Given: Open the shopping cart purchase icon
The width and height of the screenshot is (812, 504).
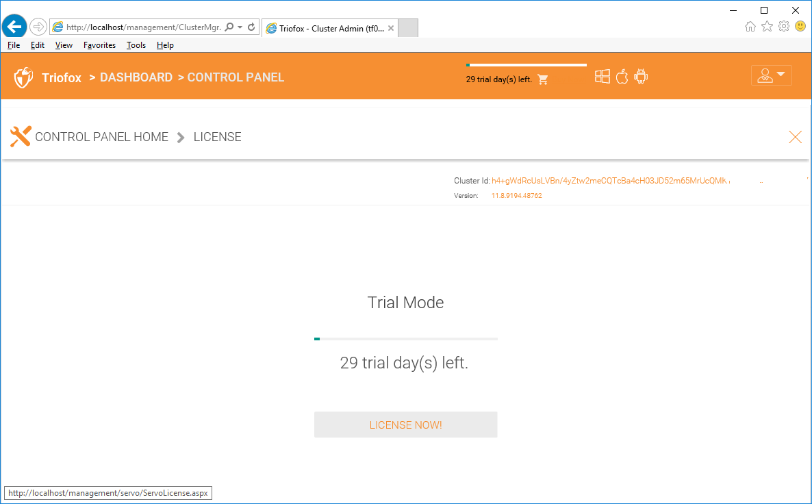Looking at the screenshot, I should point(543,79).
